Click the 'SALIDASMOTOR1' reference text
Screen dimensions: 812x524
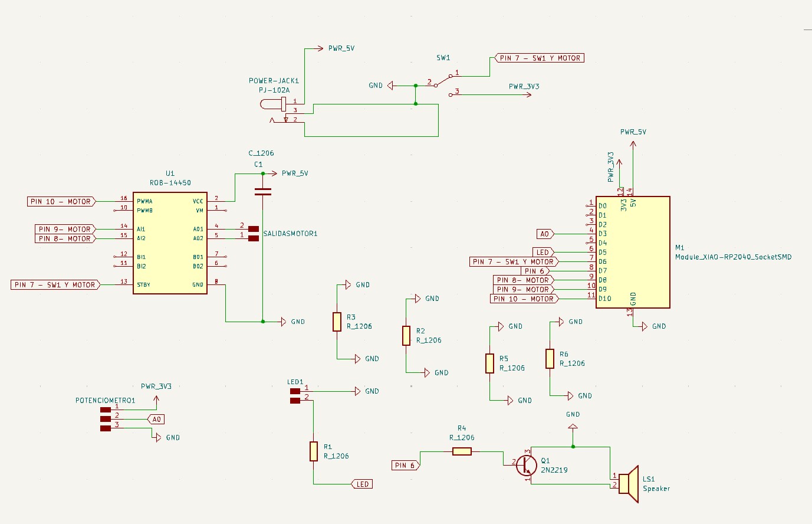[290, 234]
